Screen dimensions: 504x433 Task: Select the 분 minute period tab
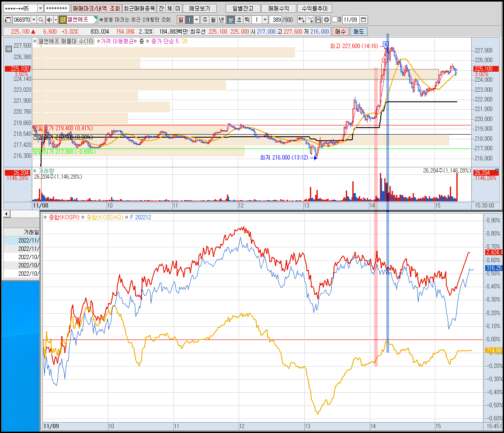230,20
